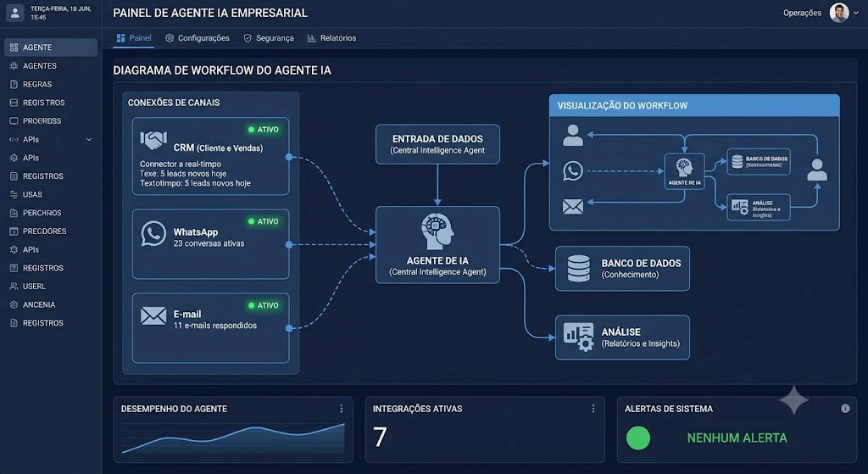This screenshot has height=474, width=868.
Task: Open the dropdown arrow beside the avatar
Action: coord(856,13)
